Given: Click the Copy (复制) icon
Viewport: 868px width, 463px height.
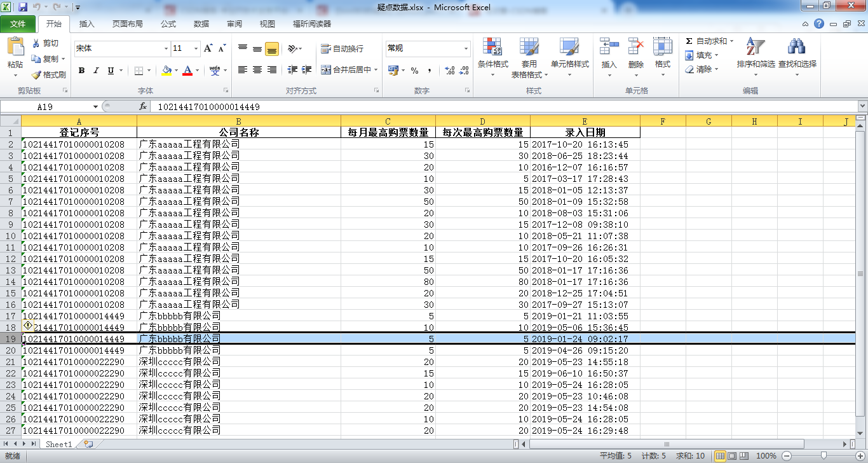Looking at the screenshot, I should click(36, 59).
